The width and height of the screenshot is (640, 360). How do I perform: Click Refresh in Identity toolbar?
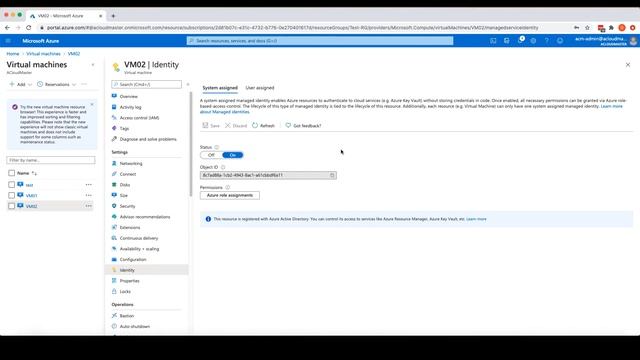(263, 126)
